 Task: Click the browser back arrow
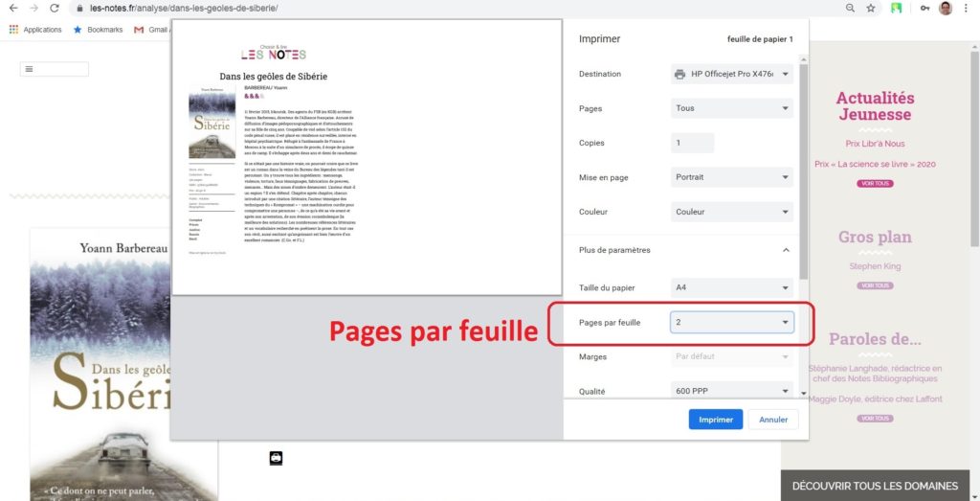click(11, 8)
